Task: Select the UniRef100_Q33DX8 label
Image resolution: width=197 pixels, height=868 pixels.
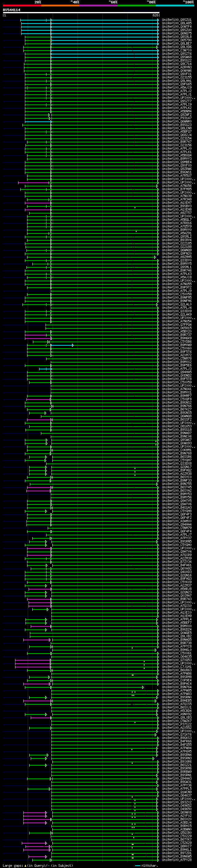Action: click(x=176, y=463)
